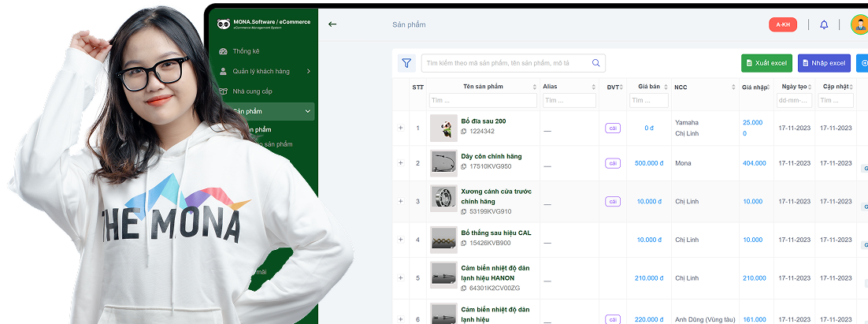Sort by ĐVT column
This screenshot has width=868, height=324.
coord(621,87)
